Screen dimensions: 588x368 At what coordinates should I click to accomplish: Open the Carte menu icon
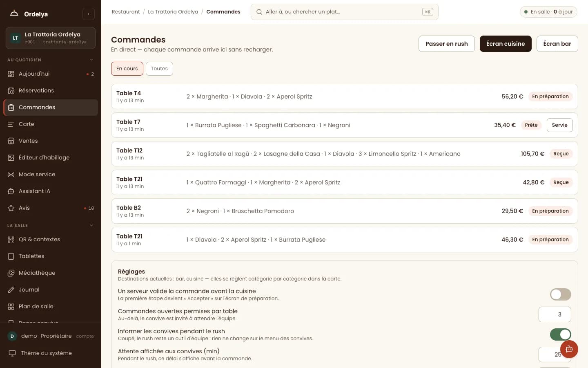(x=11, y=124)
